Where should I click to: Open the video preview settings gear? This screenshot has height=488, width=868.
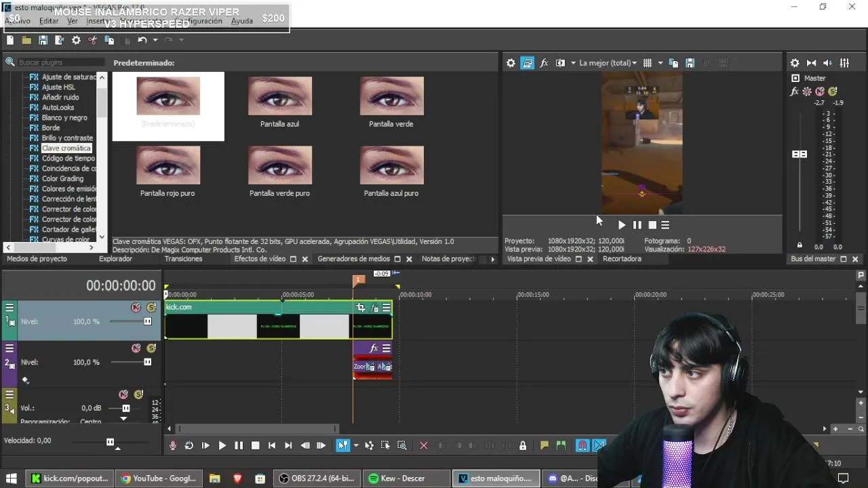click(511, 63)
